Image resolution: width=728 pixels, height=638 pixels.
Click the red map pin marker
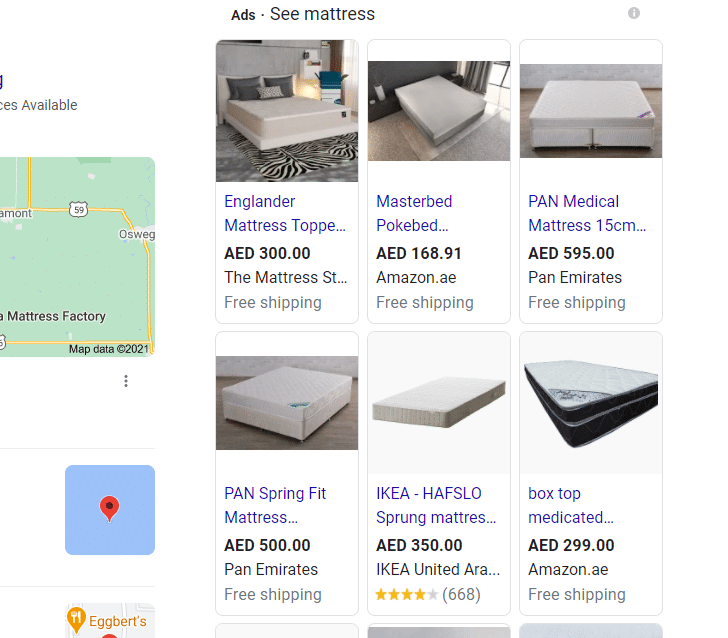click(x=110, y=508)
